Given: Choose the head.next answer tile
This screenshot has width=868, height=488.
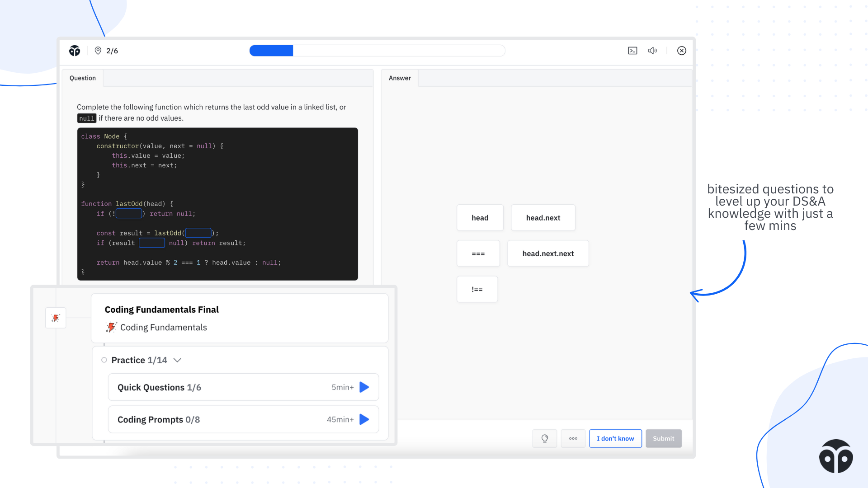Looking at the screenshot, I should click(x=542, y=218).
